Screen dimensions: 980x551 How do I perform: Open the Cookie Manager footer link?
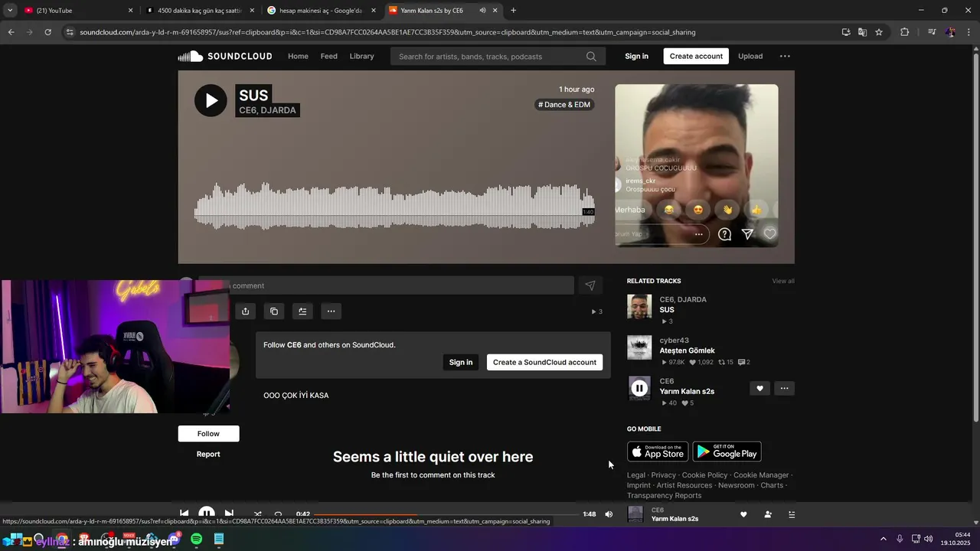tap(761, 475)
